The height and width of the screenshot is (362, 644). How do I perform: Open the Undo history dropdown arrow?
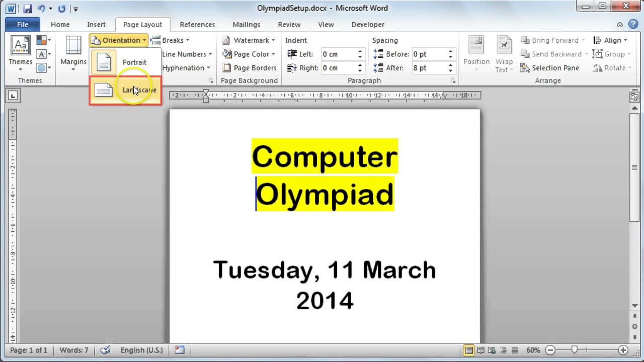click(x=50, y=9)
